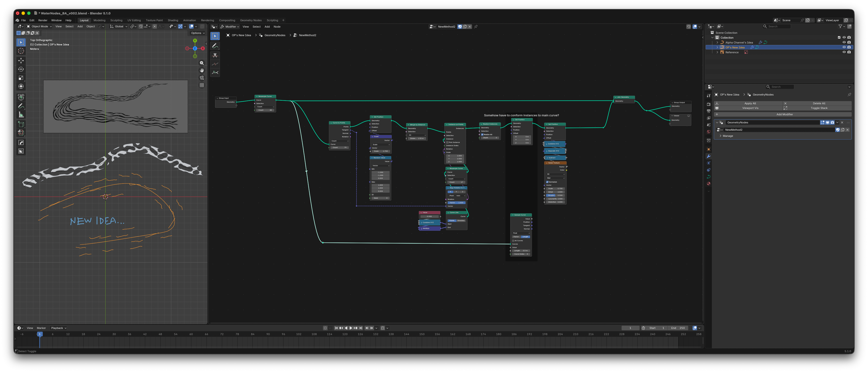Click the zoom magnifier icon in viewport
The image size is (868, 372).
tap(202, 63)
